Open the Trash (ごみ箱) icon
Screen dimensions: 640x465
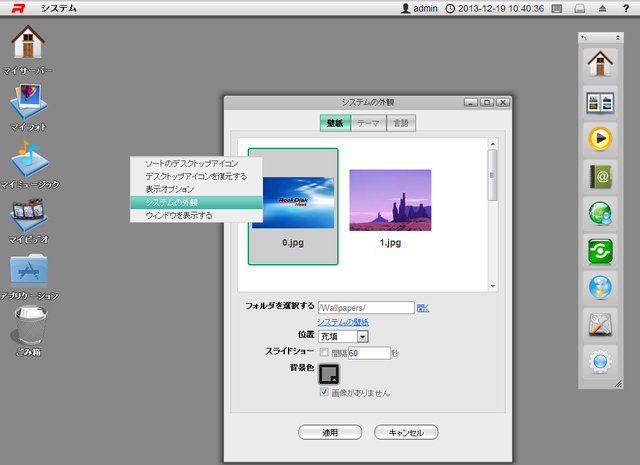coord(28,325)
